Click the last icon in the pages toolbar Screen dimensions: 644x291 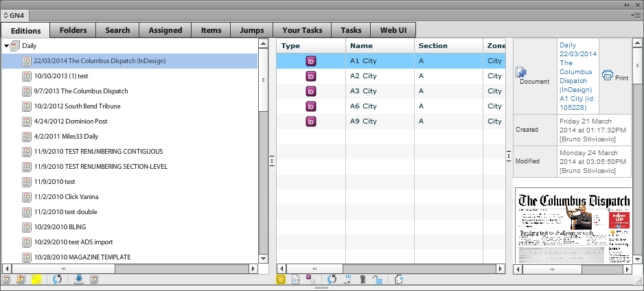pos(399,279)
